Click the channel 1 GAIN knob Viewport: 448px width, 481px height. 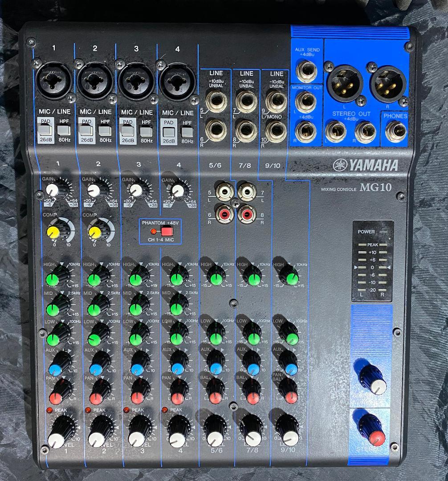[x=53, y=190]
